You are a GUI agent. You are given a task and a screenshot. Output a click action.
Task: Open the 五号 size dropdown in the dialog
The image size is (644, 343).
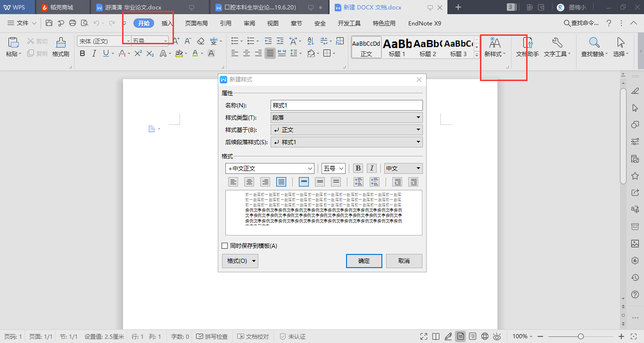click(333, 168)
